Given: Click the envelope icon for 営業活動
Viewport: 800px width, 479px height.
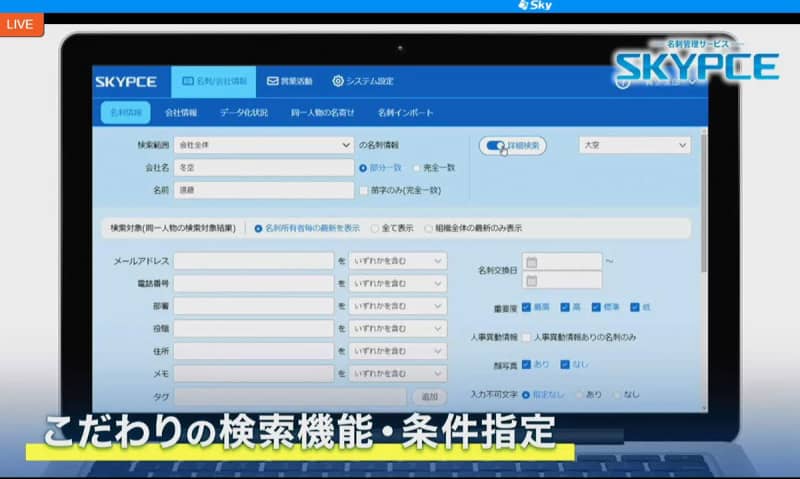Looking at the screenshot, I should [x=272, y=81].
